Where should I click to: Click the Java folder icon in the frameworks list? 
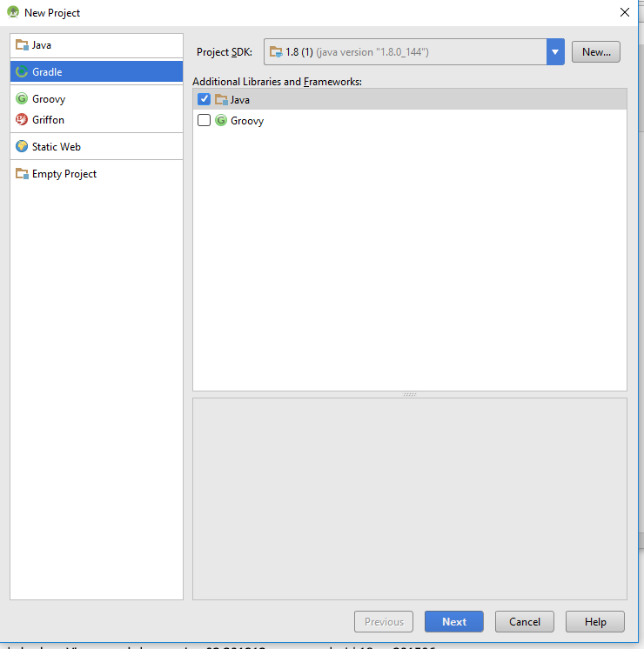pos(221,100)
